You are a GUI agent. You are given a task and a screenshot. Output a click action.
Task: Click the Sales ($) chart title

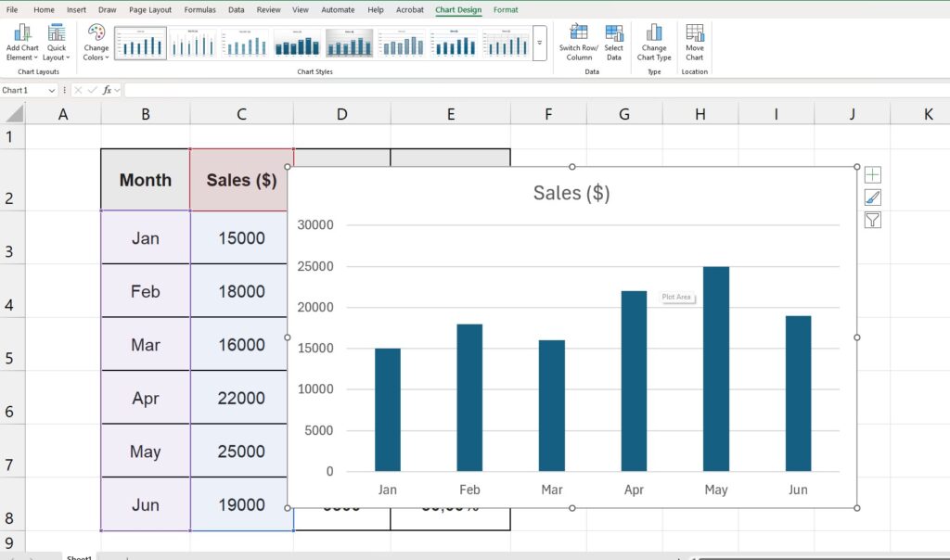point(571,193)
